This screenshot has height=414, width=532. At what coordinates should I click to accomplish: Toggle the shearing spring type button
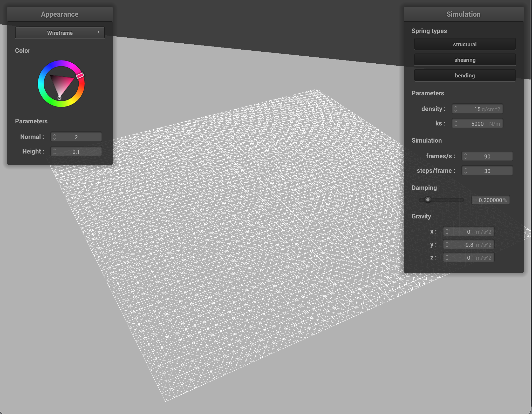click(x=465, y=60)
